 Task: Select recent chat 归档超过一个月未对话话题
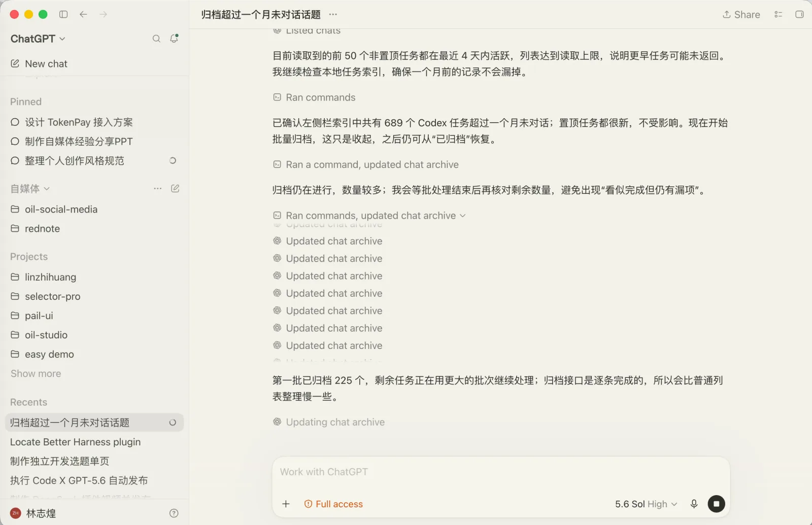click(x=94, y=423)
